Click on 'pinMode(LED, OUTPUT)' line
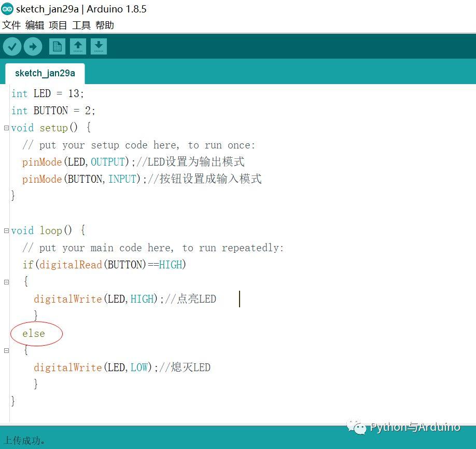 (x=133, y=162)
